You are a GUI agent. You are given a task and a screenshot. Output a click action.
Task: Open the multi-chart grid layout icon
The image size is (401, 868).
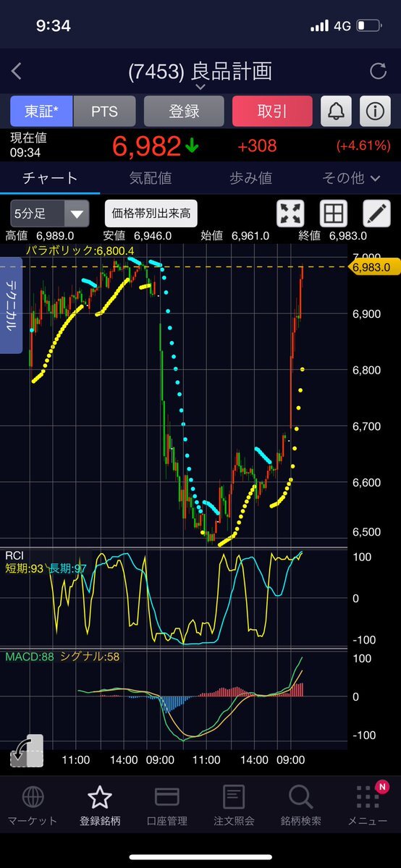(x=334, y=214)
